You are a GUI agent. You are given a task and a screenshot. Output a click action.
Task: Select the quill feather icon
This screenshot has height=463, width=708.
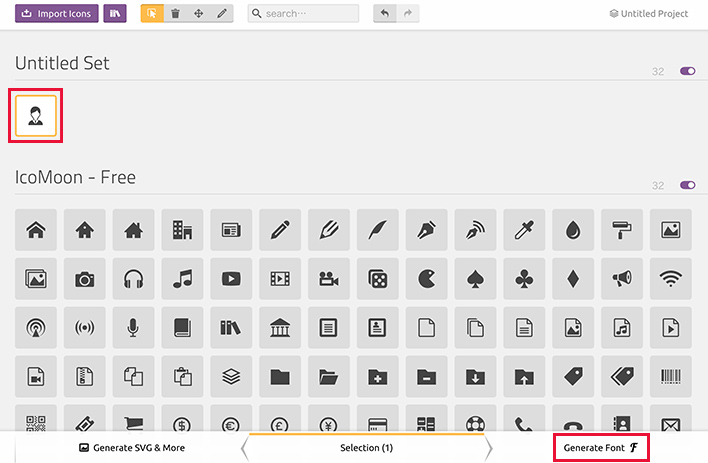pos(377,230)
